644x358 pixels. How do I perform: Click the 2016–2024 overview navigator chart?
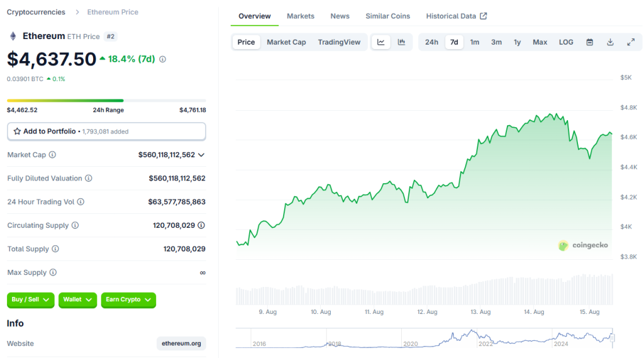point(425,338)
